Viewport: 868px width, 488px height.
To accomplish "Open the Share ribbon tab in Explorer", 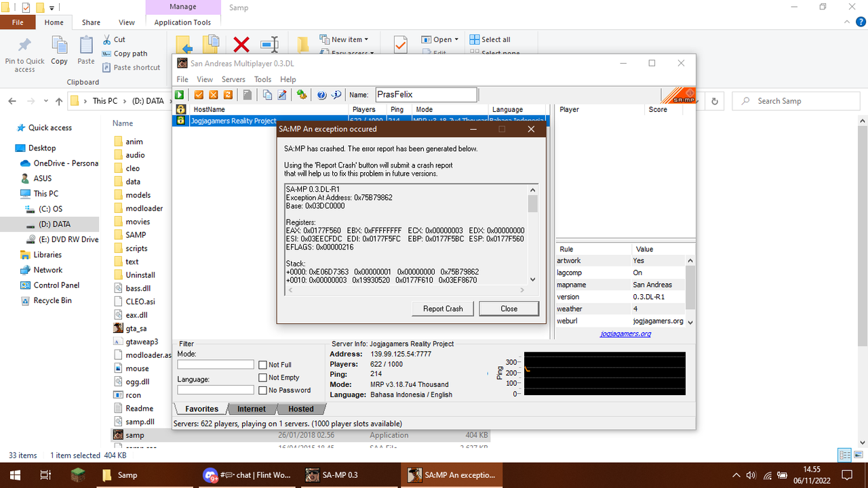I will tap(91, 22).
